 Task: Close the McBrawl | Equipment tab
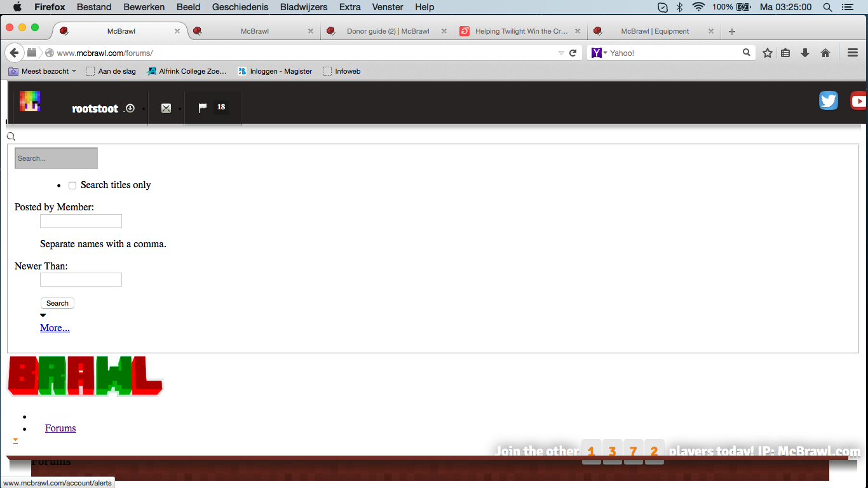coord(711,31)
